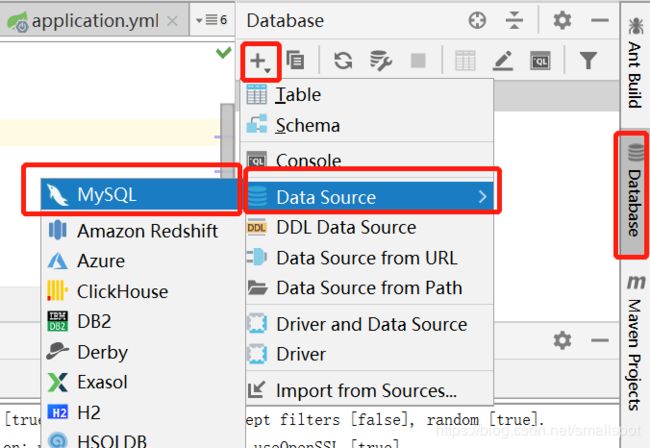The height and width of the screenshot is (448, 650).
Task: Select Table from the new menu
Action: click(367, 95)
